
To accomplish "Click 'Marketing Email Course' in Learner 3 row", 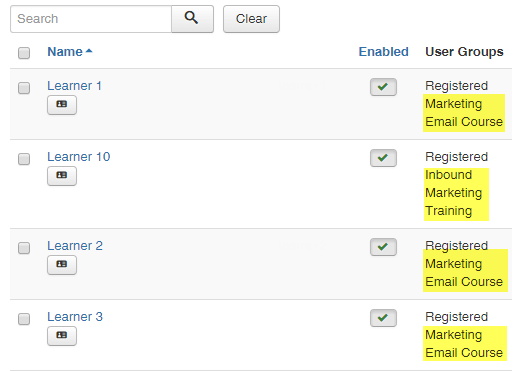I will click(x=465, y=344).
